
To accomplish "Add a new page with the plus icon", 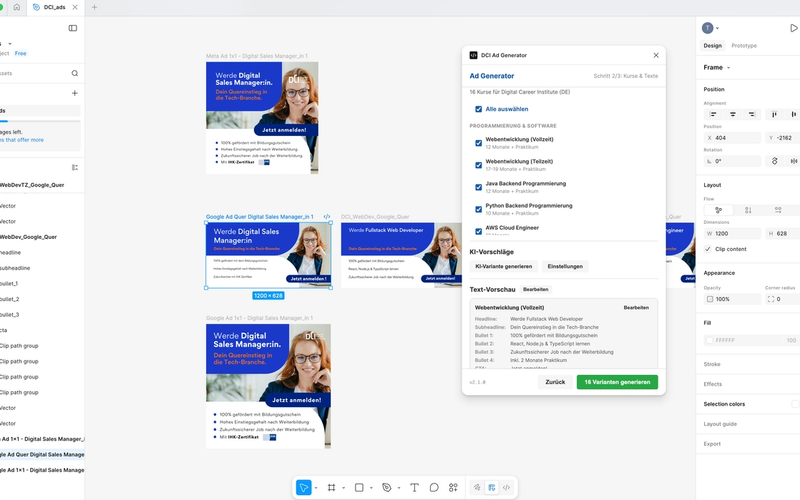I will [x=75, y=93].
